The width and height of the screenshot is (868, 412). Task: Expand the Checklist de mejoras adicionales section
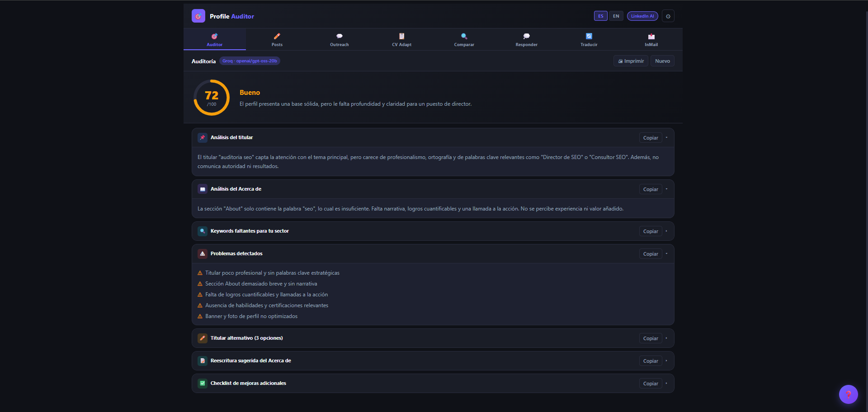pos(667,384)
